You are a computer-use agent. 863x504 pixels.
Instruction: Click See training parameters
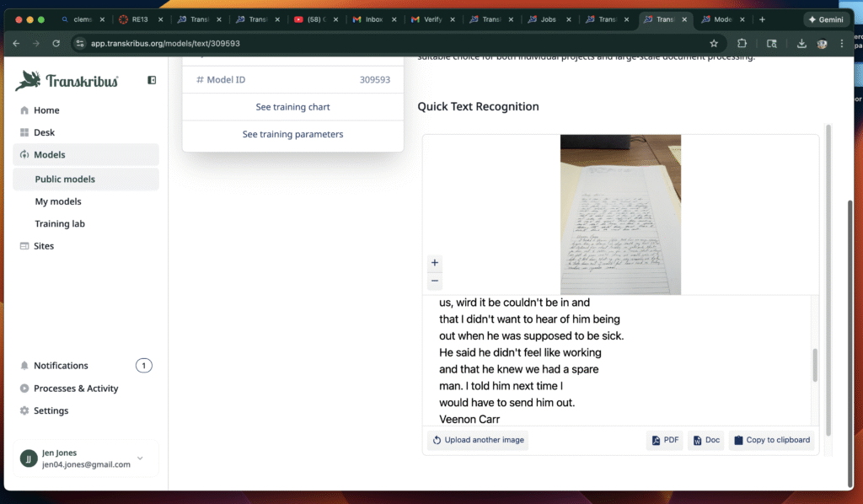[292, 134]
